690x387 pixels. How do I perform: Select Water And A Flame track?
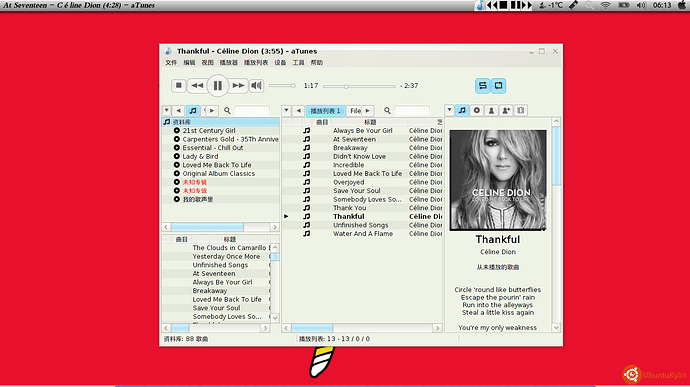(x=362, y=234)
